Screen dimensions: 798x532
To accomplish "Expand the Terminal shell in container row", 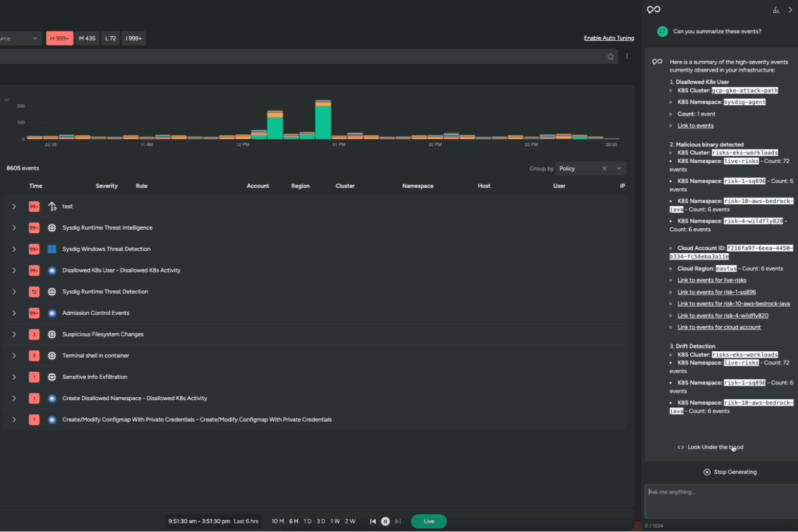I will click(14, 356).
